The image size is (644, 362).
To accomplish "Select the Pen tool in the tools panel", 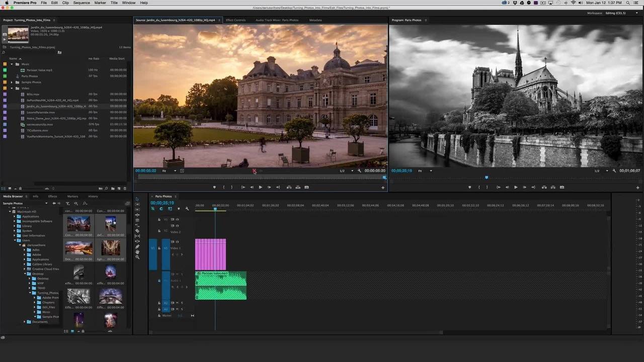I will 137,247.
